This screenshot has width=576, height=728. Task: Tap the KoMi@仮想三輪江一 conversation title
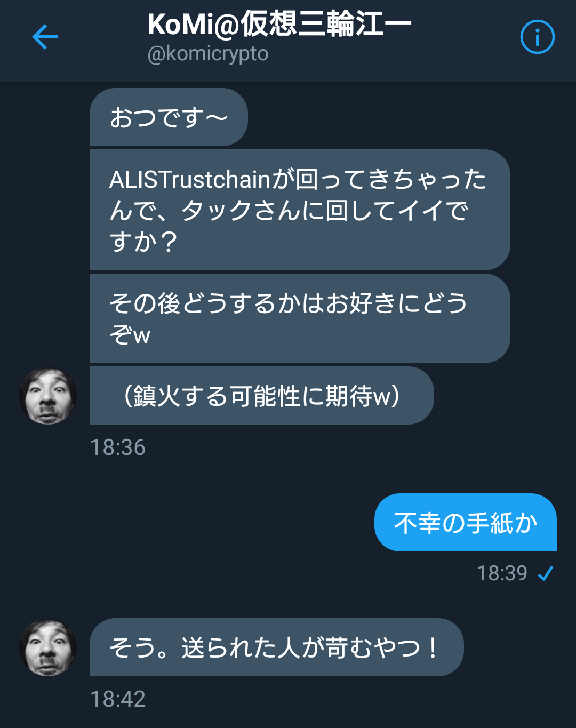pos(279,24)
